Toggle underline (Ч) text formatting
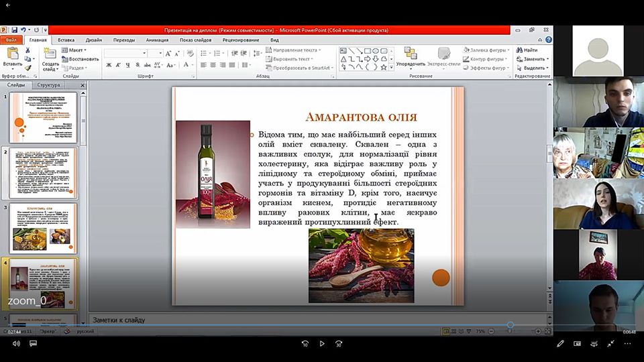This screenshot has width=644, height=362. (x=127, y=65)
